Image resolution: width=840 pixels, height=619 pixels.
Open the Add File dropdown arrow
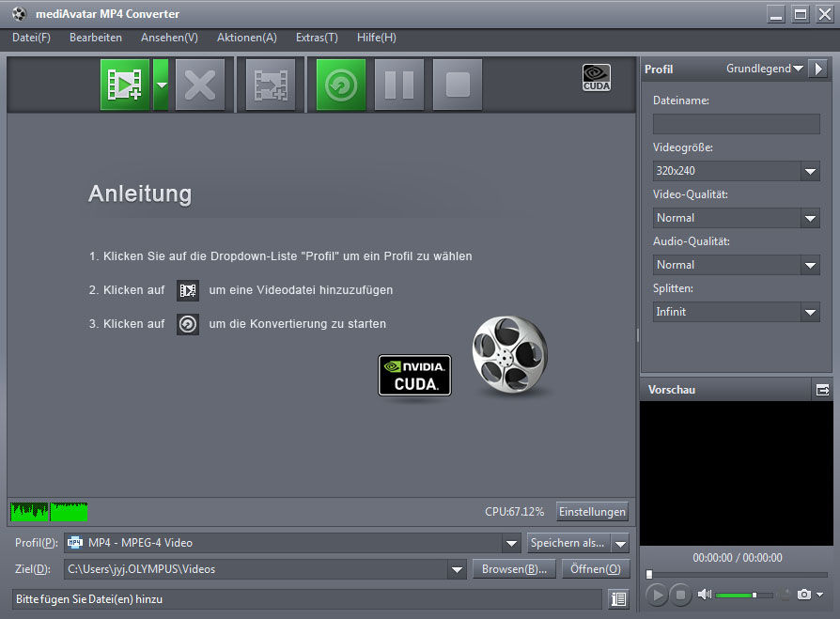161,85
